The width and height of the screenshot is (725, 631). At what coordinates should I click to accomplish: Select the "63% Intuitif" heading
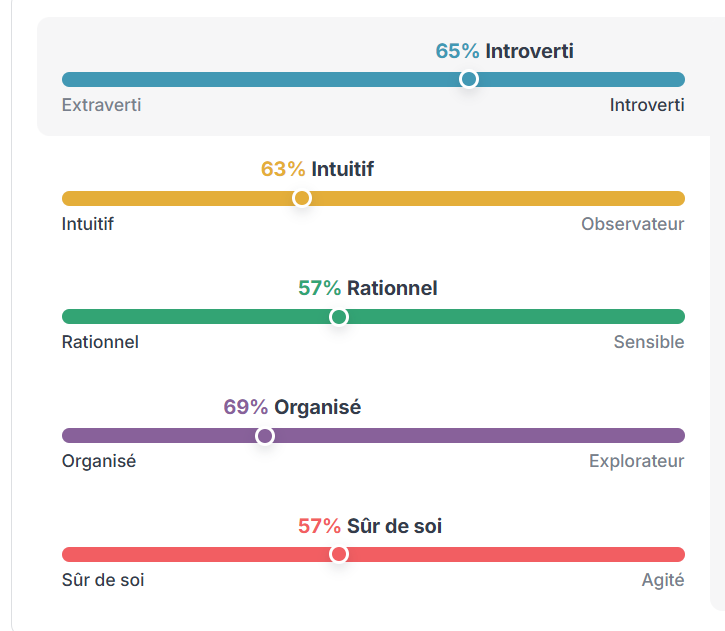(317, 169)
